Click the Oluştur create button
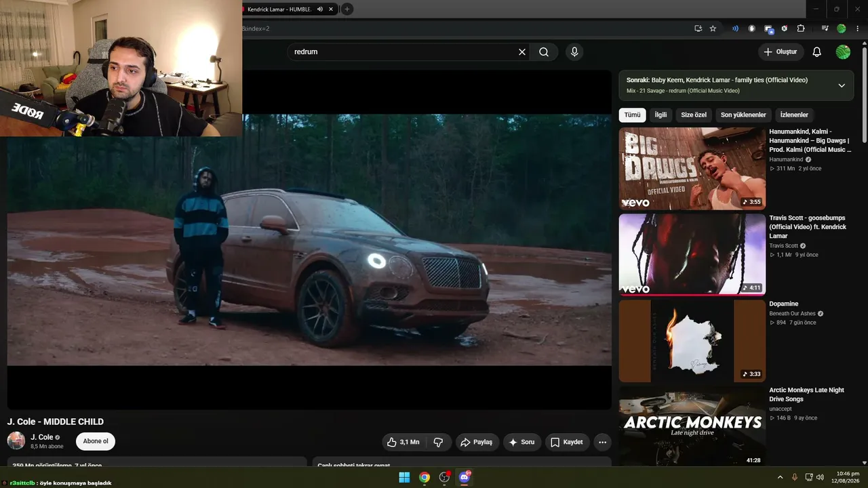Viewport: 868px width, 488px height. [x=781, y=52]
